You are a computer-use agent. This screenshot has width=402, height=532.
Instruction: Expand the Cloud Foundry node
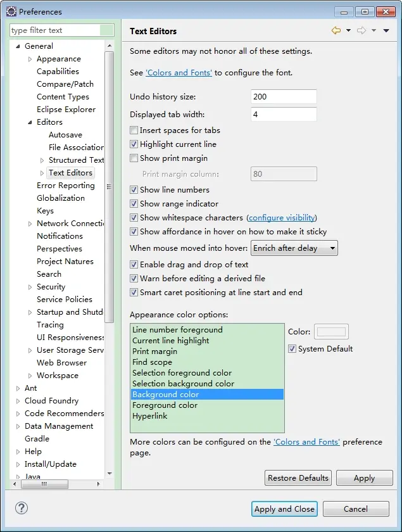[18, 401]
